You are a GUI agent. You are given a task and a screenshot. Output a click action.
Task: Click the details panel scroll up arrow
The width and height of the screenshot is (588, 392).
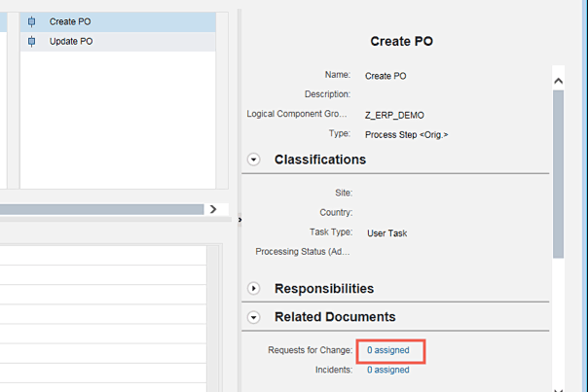point(558,82)
